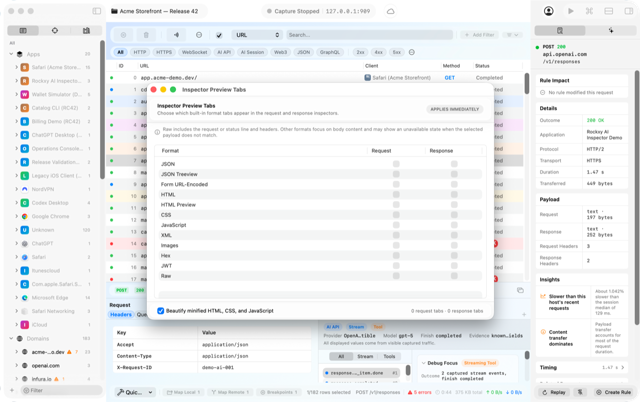The width and height of the screenshot is (640, 402).
Task: Click the Google Chrome app icon in sidebar
Action: click(24, 216)
